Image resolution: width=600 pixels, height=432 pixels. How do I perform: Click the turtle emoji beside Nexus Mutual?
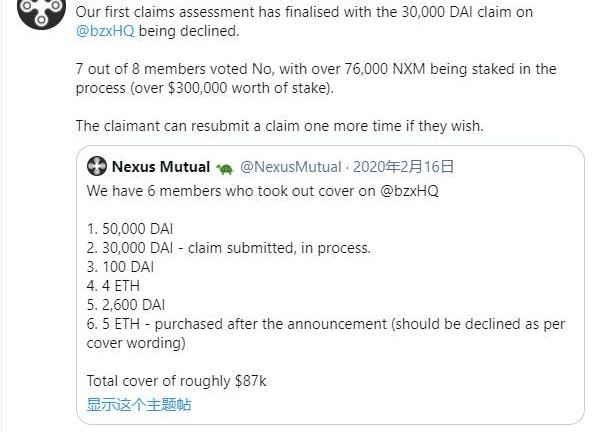224,167
